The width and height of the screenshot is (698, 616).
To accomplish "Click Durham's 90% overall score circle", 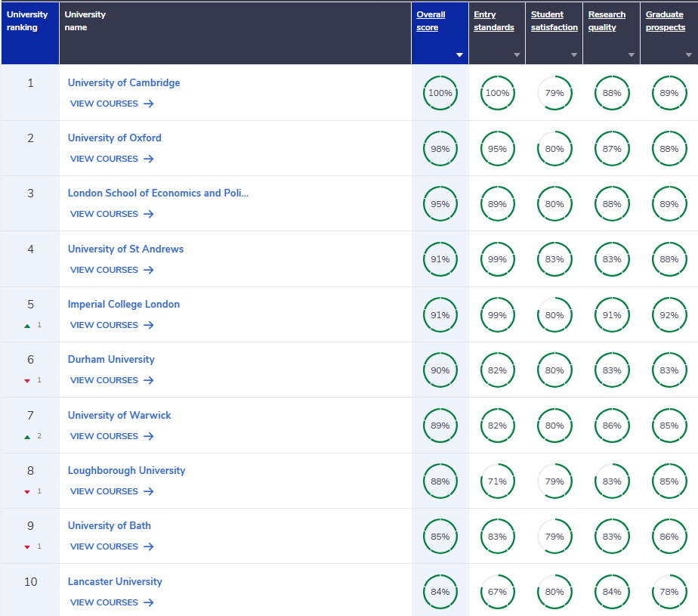I will (x=440, y=370).
